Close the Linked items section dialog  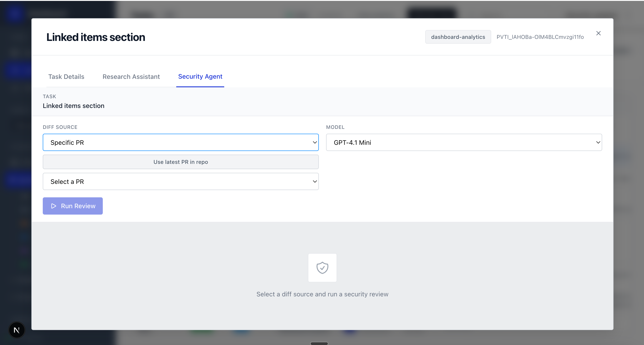pyautogui.click(x=598, y=33)
